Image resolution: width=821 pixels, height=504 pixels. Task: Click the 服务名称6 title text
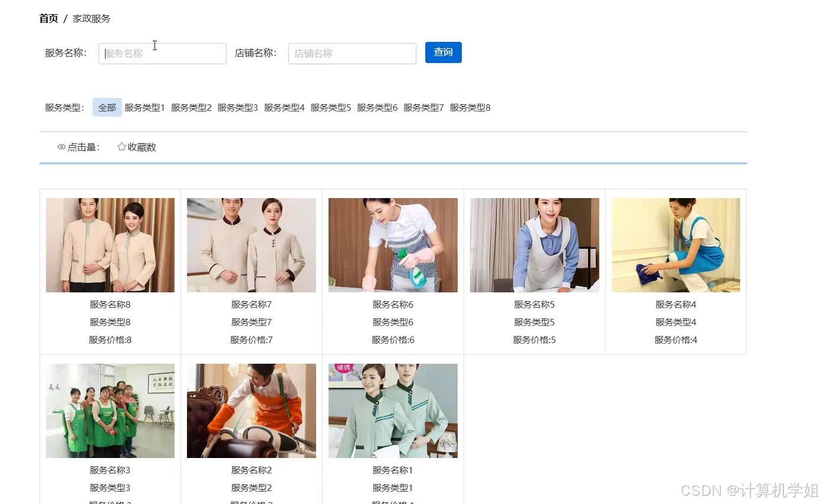tap(393, 305)
